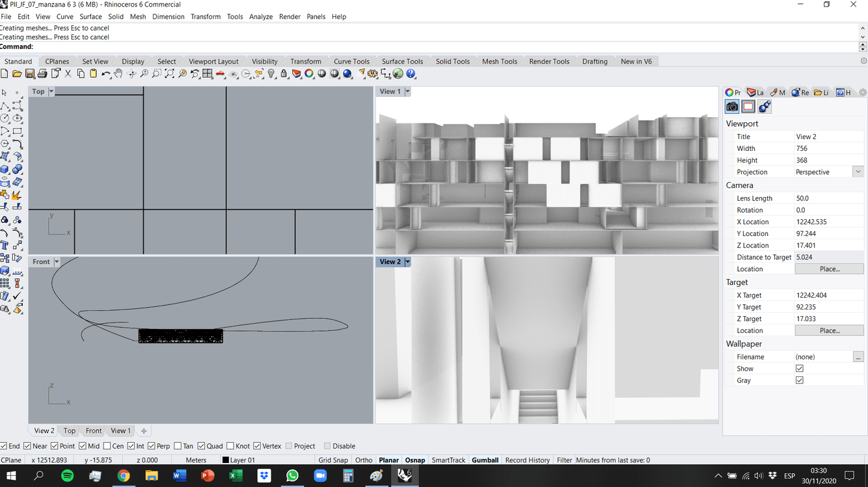Enable the Wallpaper Gray checkbox

(799, 380)
